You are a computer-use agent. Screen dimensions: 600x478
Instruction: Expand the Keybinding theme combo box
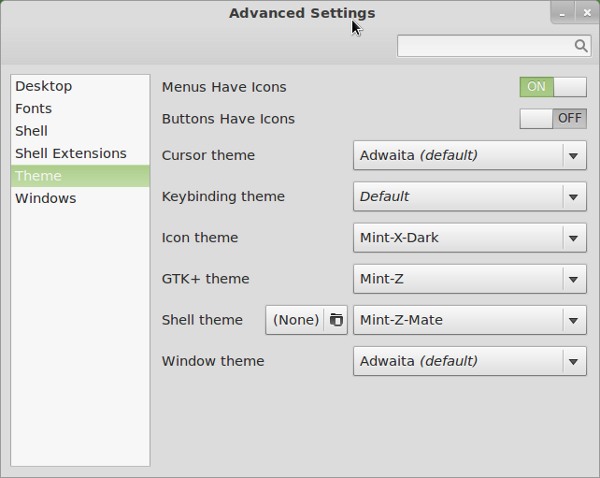pos(470,197)
